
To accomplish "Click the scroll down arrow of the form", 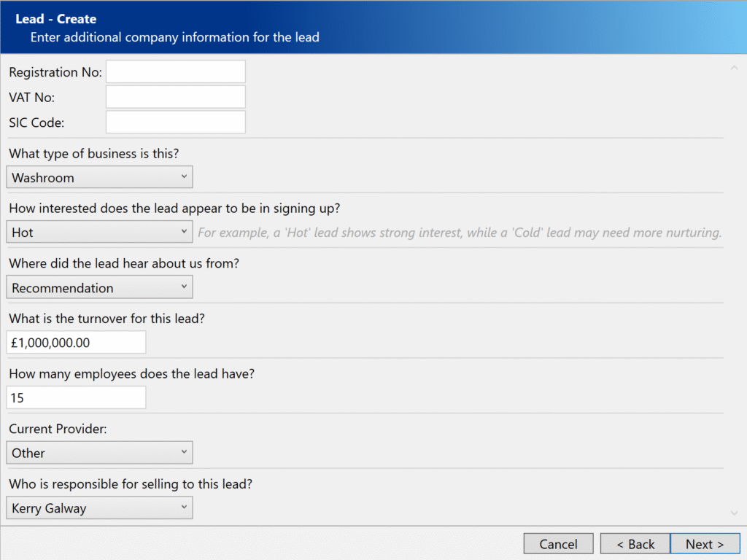I will click(x=734, y=513).
